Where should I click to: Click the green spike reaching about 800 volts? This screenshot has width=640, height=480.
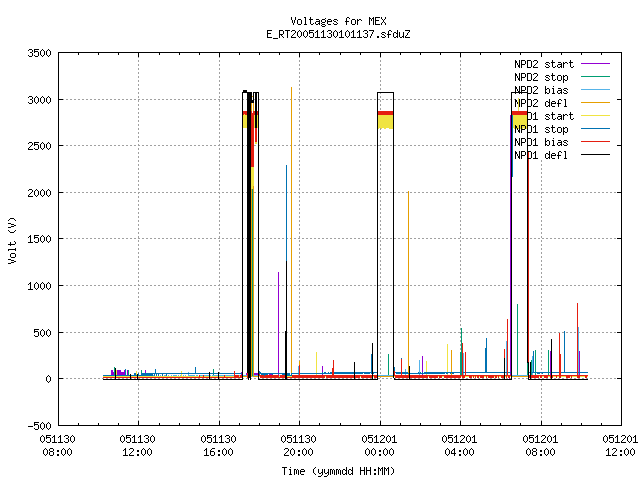[x=517, y=339]
